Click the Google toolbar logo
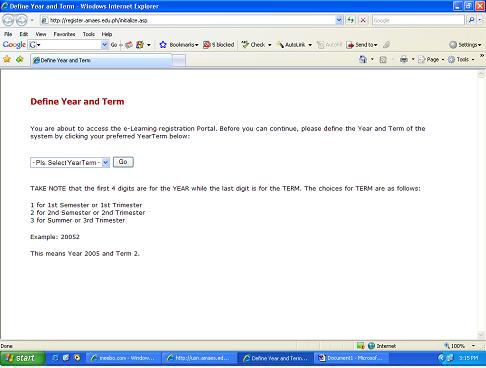The width and height of the screenshot is (486, 368). (x=14, y=45)
